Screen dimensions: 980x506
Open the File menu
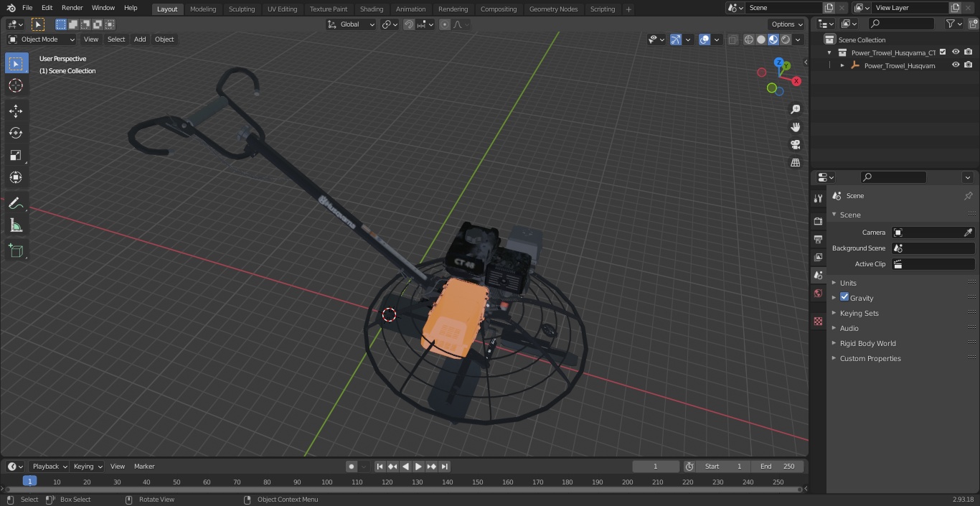click(27, 8)
